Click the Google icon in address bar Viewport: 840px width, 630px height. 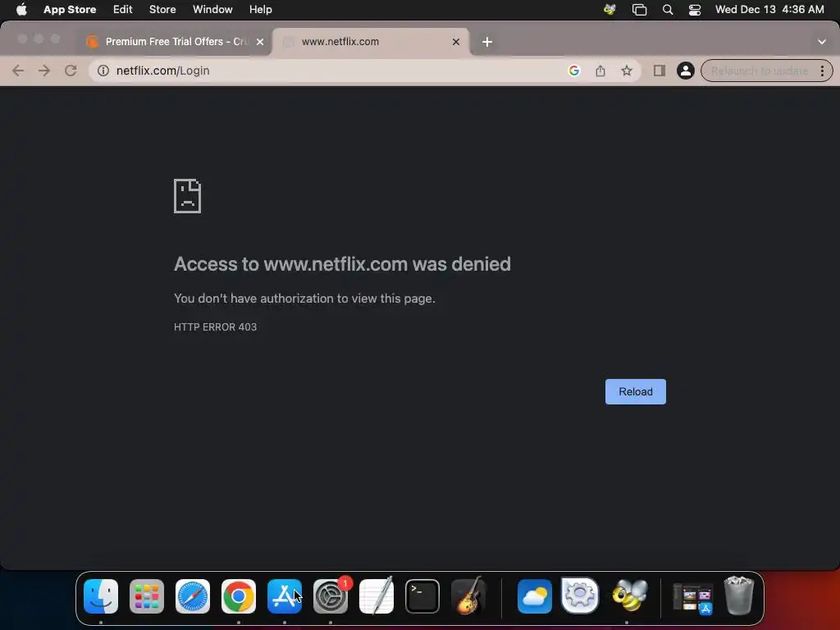pyautogui.click(x=573, y=71)
